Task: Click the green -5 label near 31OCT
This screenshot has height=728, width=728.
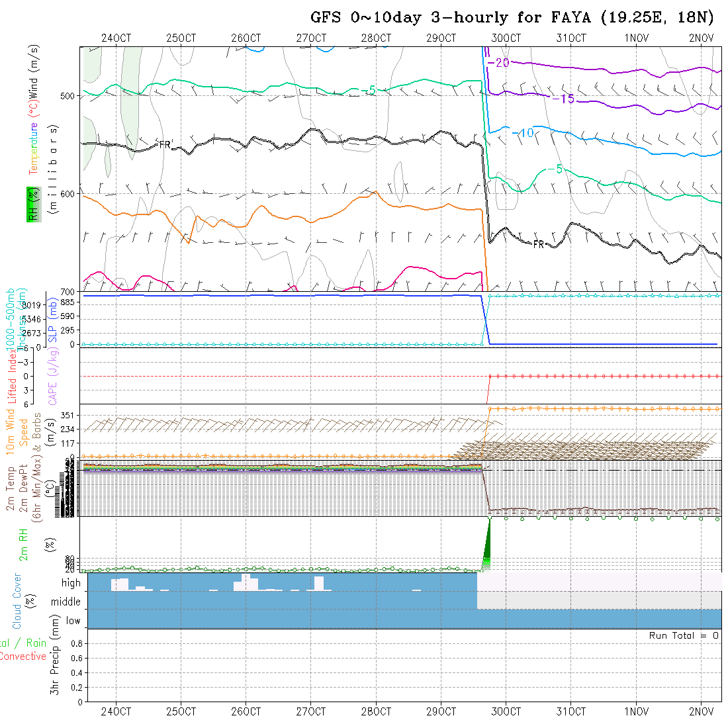Action: pyautogui.click(x=555, y=169)
